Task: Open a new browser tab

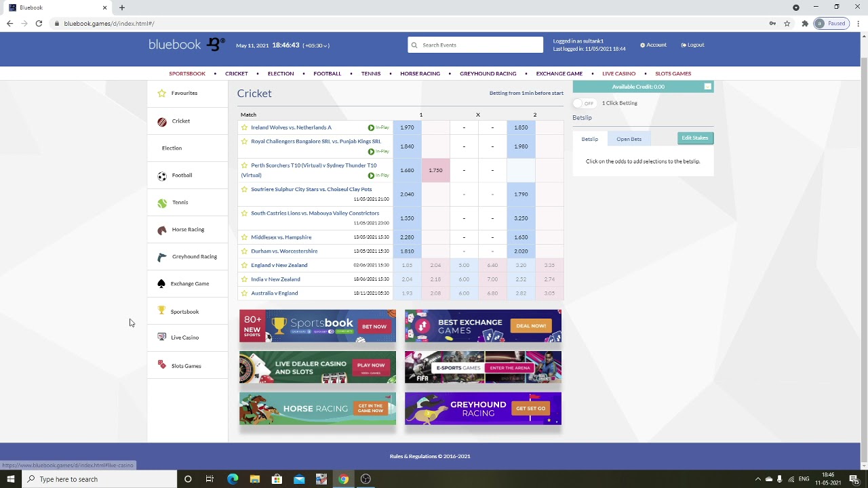Action: point(122,7)
